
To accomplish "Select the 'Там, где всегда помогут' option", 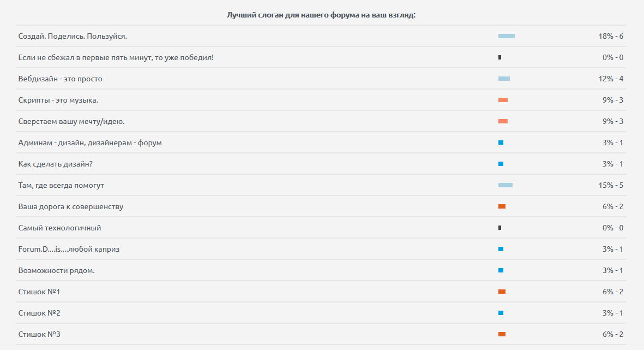I will 61,185.
